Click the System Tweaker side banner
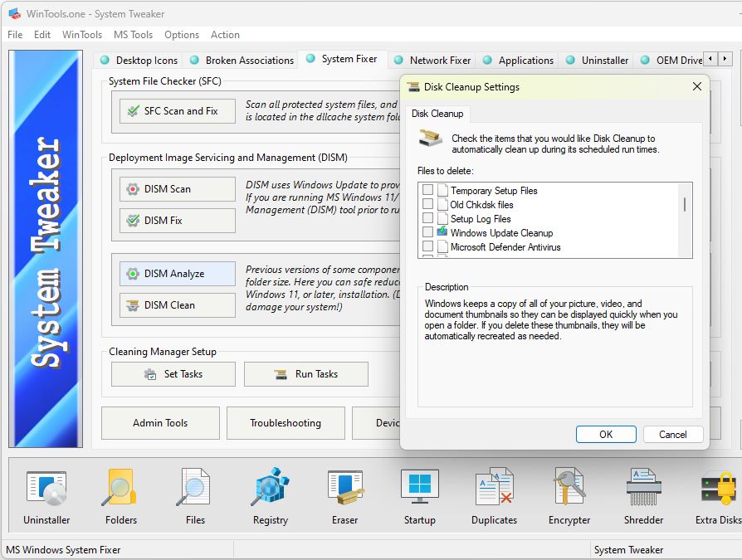The image size is (742, 560). click(x=46, y=249)
